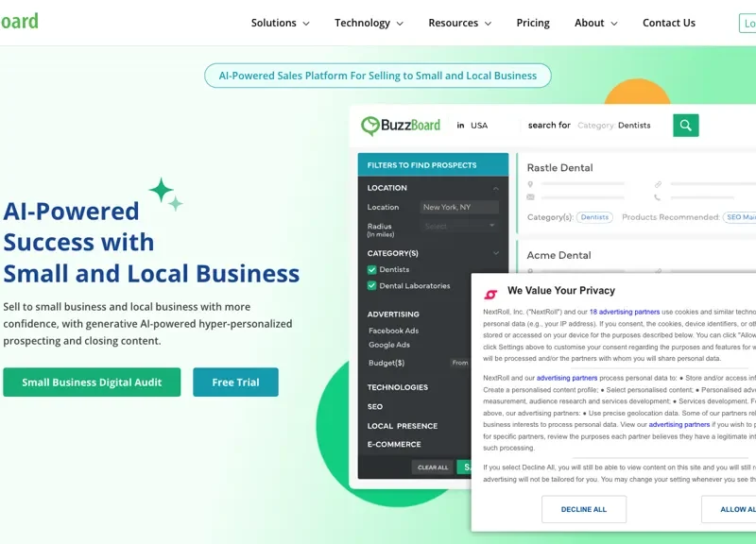The height and width of the screenshot is (544, 756).
Task: Click Rastle Dental website link icon
Action: pyautogui.click(x=658, y=184)
